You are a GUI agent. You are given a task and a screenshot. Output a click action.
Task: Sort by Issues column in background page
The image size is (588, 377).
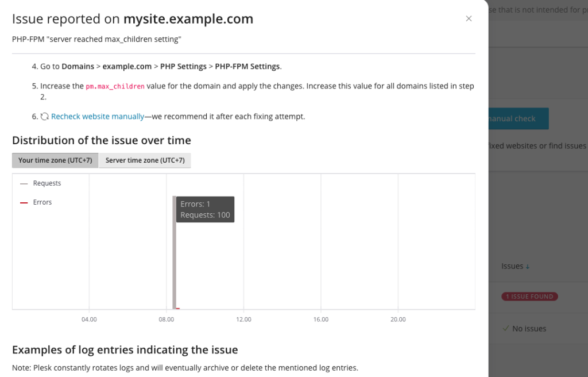[x=516, y=266]
